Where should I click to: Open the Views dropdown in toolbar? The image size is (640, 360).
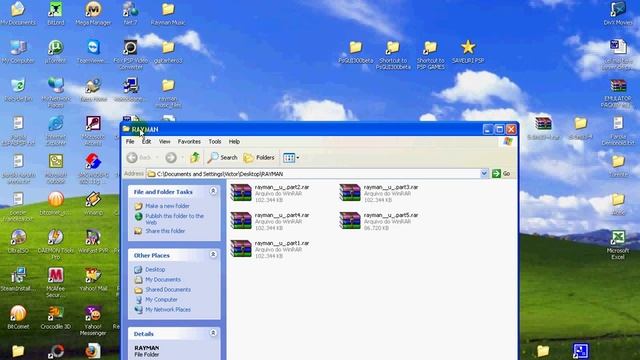pos(291,158)
